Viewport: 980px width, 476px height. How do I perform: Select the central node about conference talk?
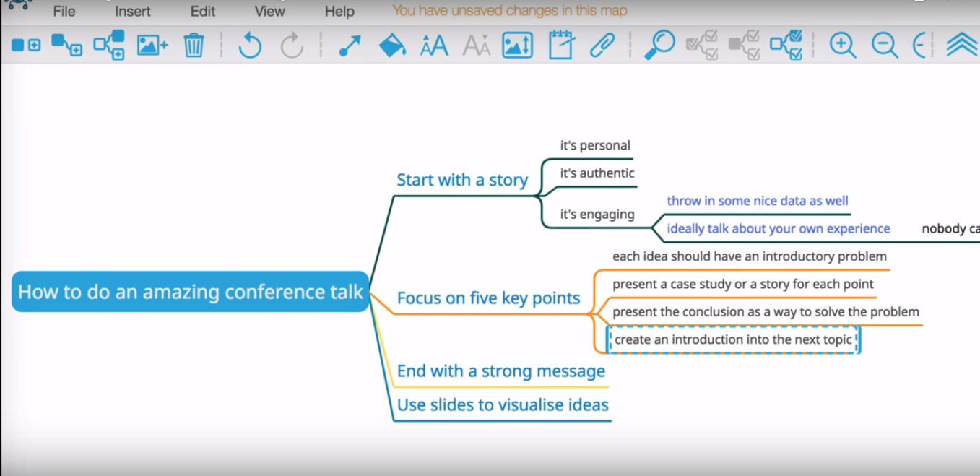(191, 292)
